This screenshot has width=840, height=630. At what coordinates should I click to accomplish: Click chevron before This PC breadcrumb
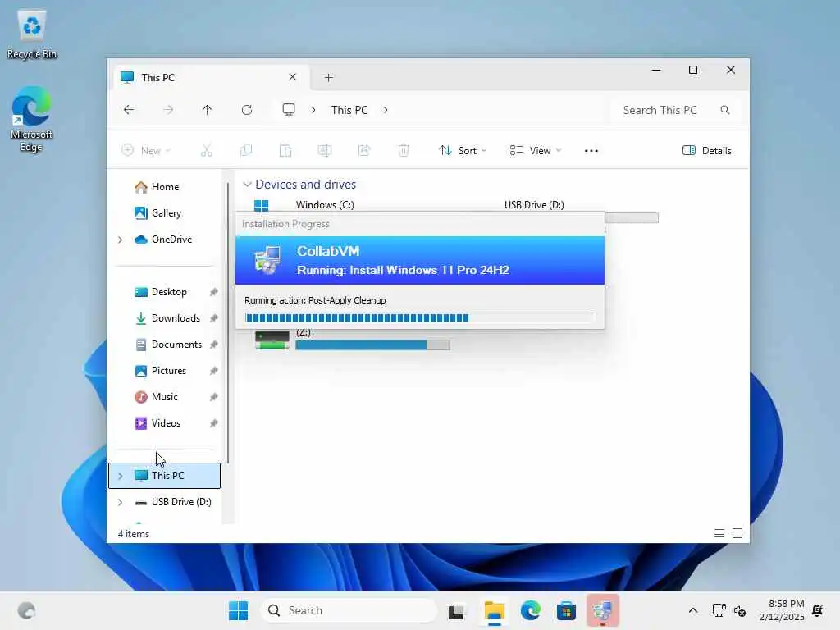click(x=313, y=110)
